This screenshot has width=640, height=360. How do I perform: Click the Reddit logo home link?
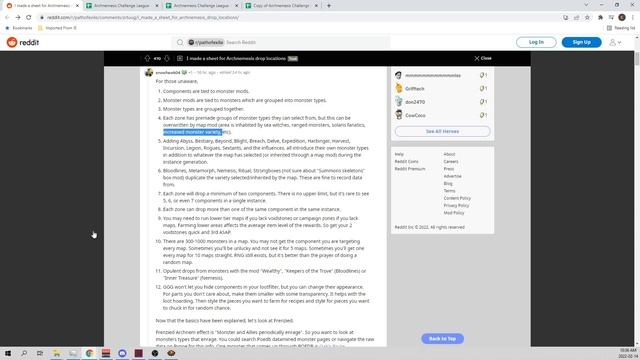(x=23, y=42)
